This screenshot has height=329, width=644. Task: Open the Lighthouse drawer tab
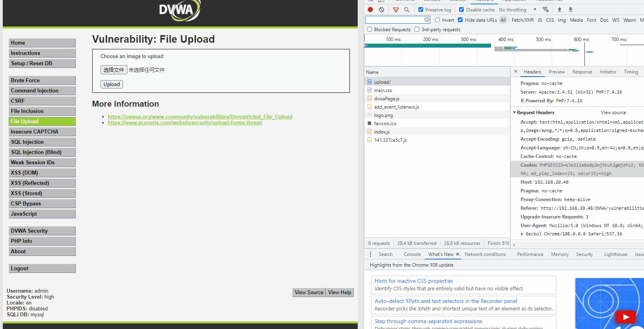[x=616, y=254]
